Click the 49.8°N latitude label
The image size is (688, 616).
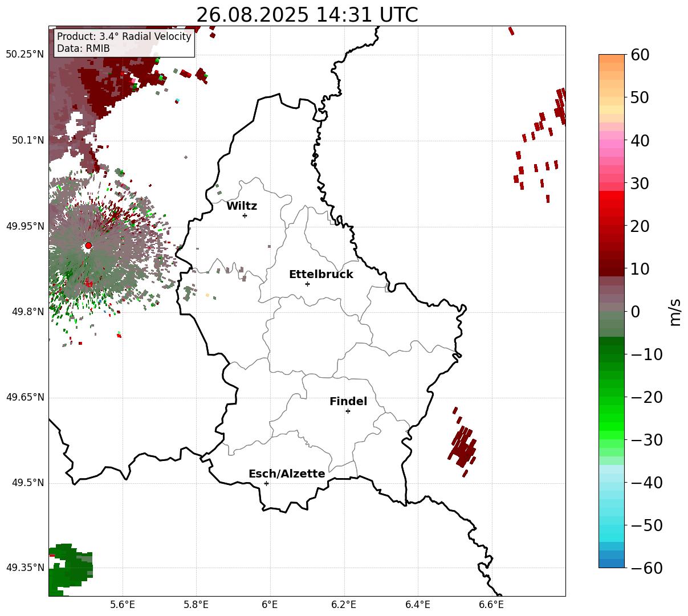(28, 312)
